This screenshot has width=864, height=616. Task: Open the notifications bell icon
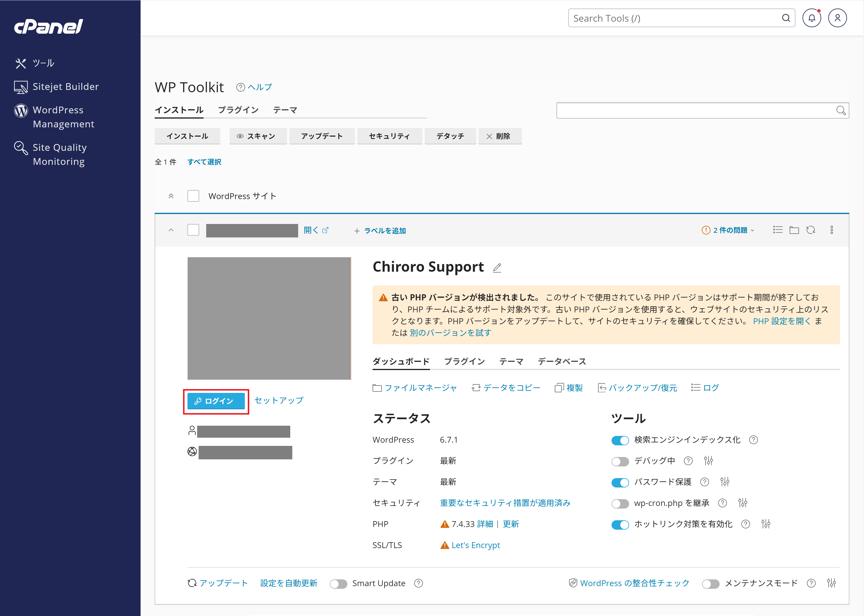point(811,18)
